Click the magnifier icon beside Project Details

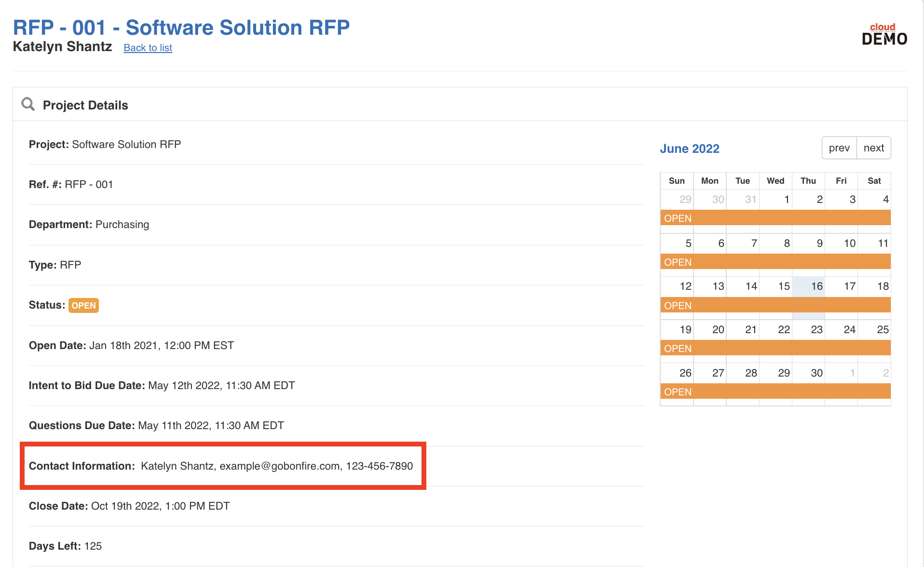pyautogui.click(x=28, y=104)
